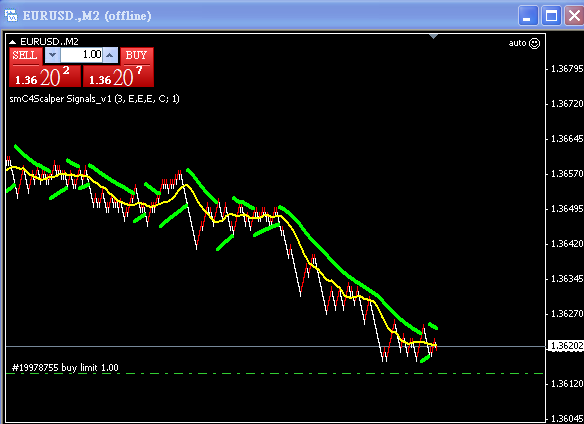Decrease lot volume with the down arrow
Screen dimensions: 584x424
point(53,55)
